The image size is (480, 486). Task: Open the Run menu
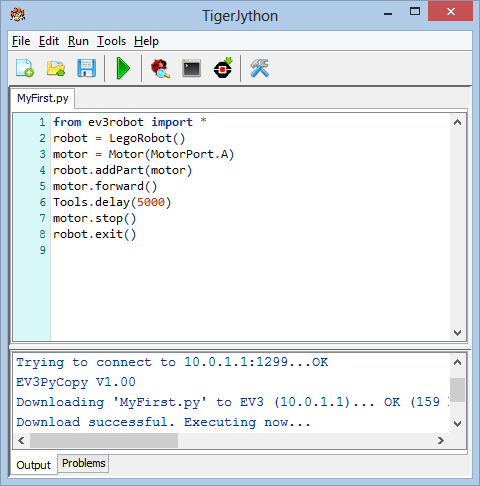[78, 41]
